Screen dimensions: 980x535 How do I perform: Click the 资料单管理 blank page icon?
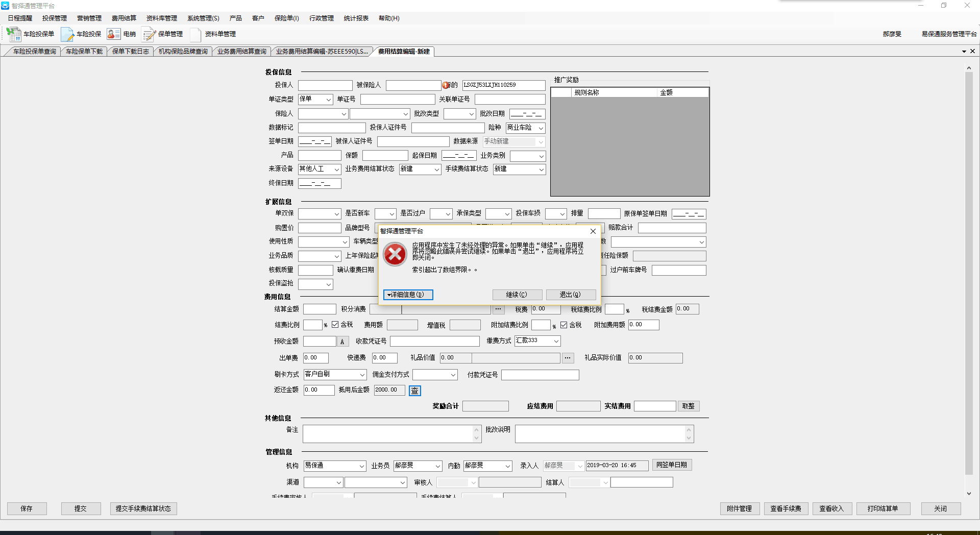click(x=195, y=34)
